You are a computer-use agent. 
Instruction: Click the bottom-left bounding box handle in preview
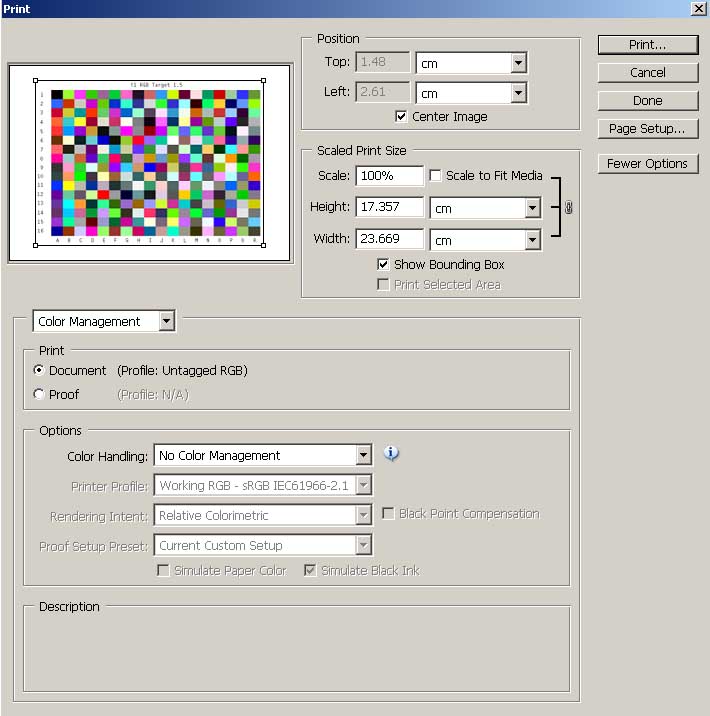(36, 246)
